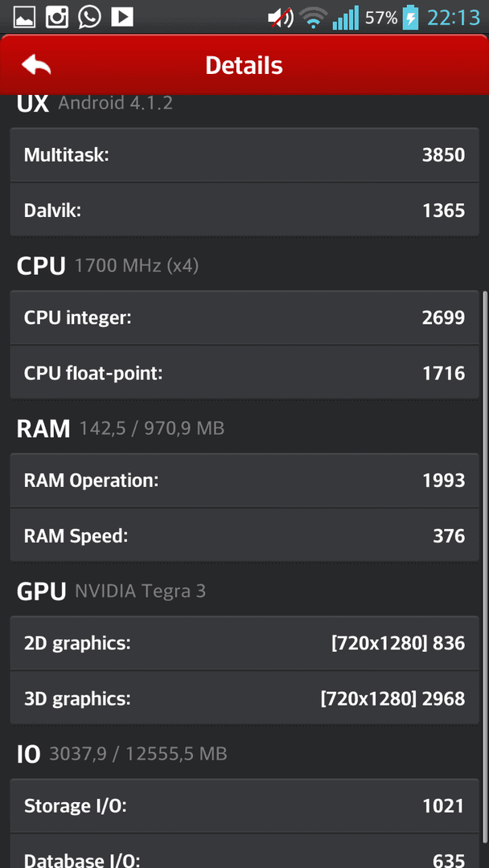Select the 3D graphics result row
The height and width of the screenshot is (868, 489).
(x=244, y=698)
